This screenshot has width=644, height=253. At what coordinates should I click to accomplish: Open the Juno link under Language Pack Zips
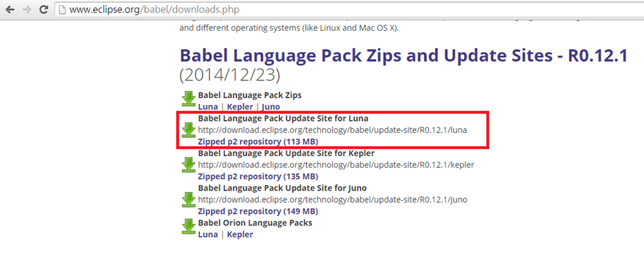[270, 107]
